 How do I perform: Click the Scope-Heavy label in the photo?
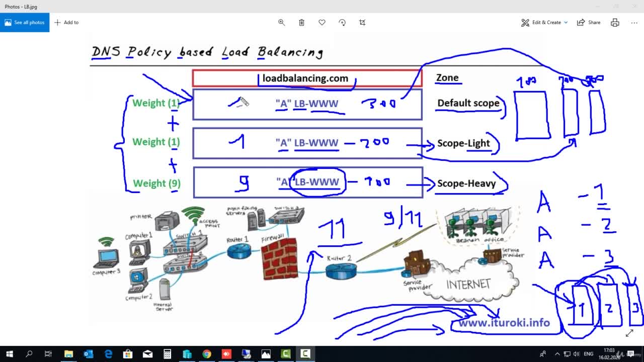tap(466, 184)
